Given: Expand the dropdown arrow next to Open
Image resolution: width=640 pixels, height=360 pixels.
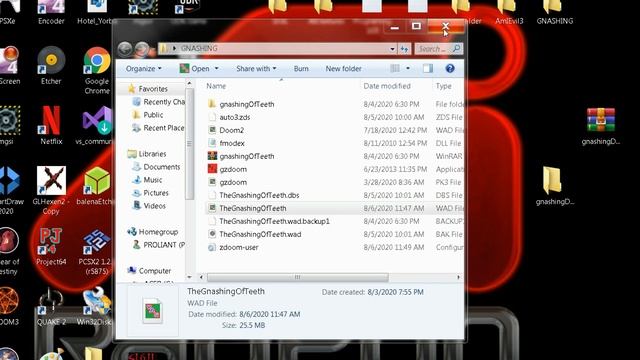Looking at the screenshot, I should 216,69.
